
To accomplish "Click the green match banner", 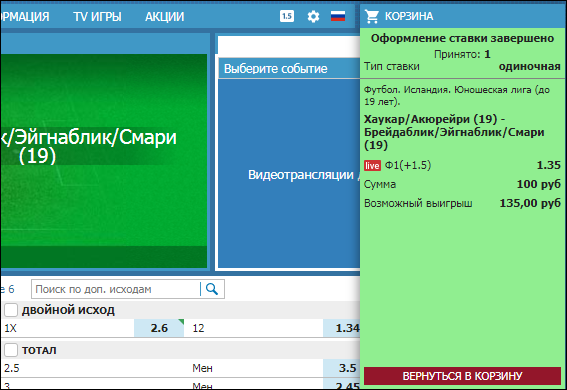I will [104, 161].
